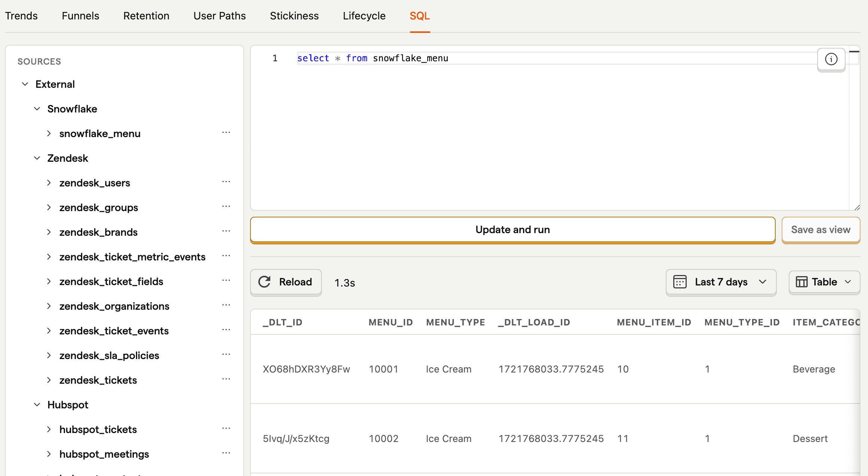Collapse the External sources group

pos(25,84)
